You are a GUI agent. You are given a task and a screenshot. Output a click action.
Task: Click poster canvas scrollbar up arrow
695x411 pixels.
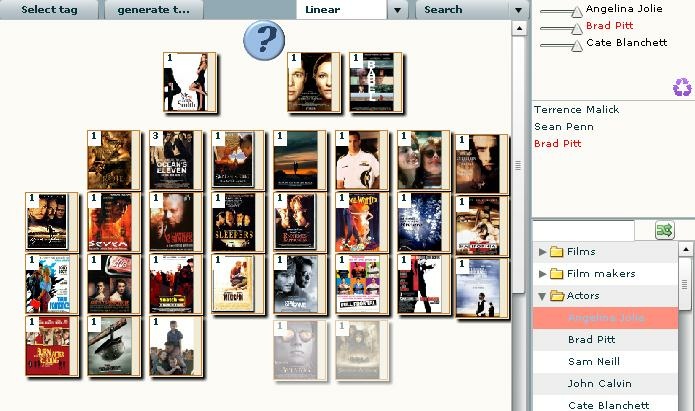(519, 29)
